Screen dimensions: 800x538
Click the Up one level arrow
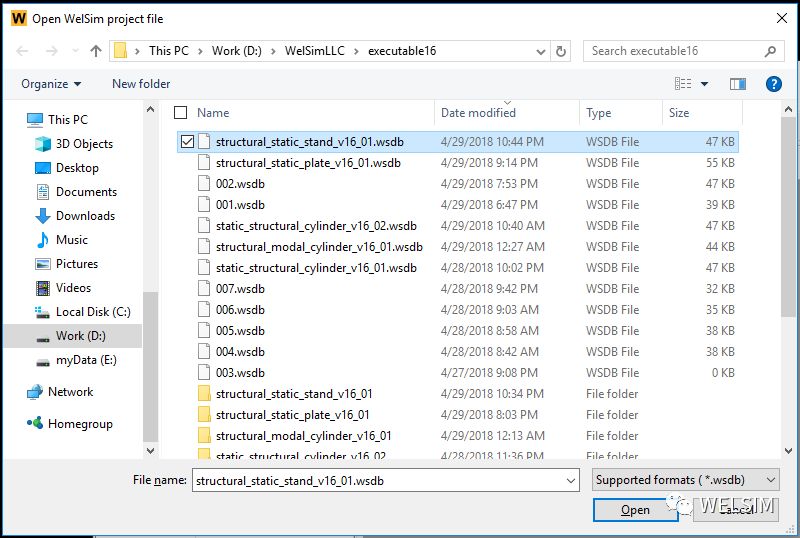coord(95,51)
